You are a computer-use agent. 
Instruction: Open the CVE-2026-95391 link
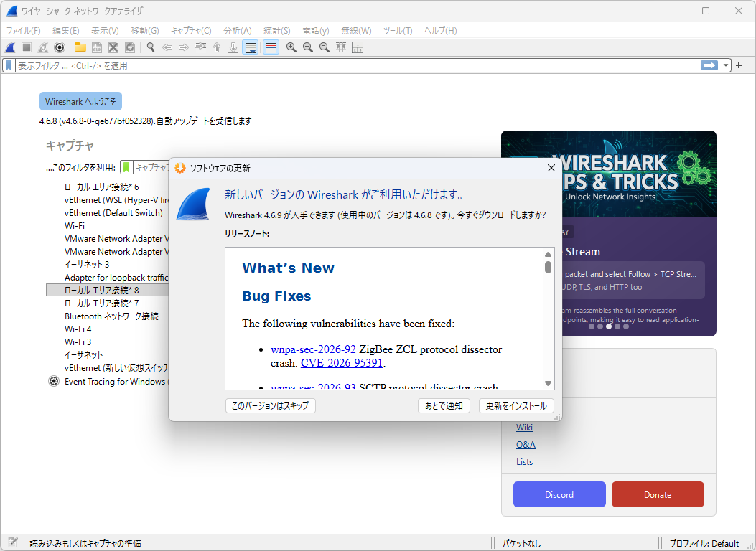342,363
